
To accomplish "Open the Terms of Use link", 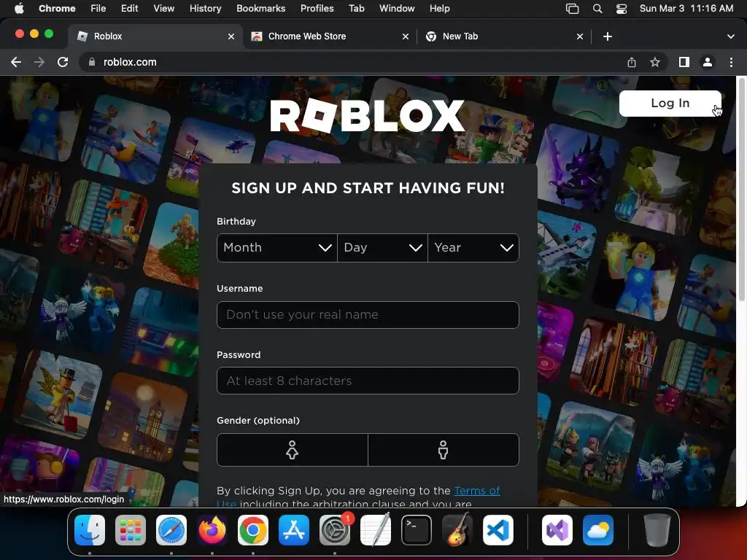I will tap(477, 491).
